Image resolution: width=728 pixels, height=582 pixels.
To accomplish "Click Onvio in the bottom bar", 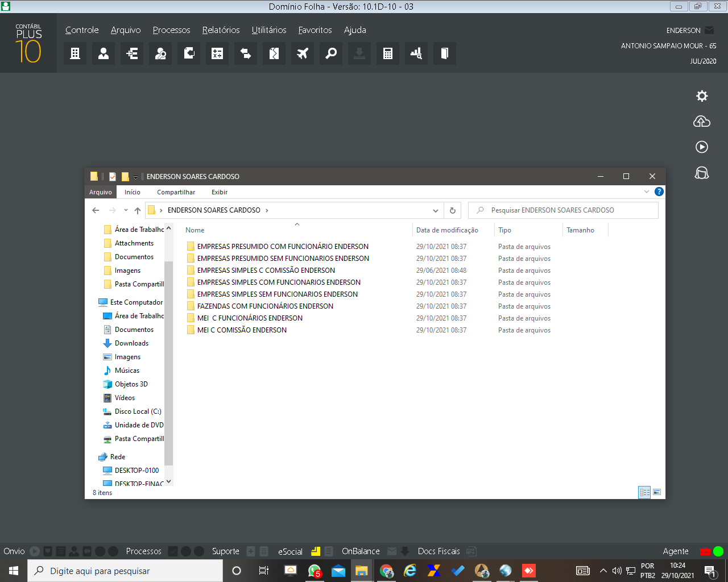I will (x=14, y=551).
